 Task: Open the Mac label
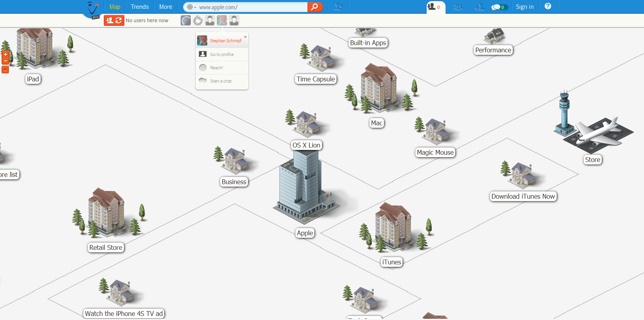click(x=377, y=123)
